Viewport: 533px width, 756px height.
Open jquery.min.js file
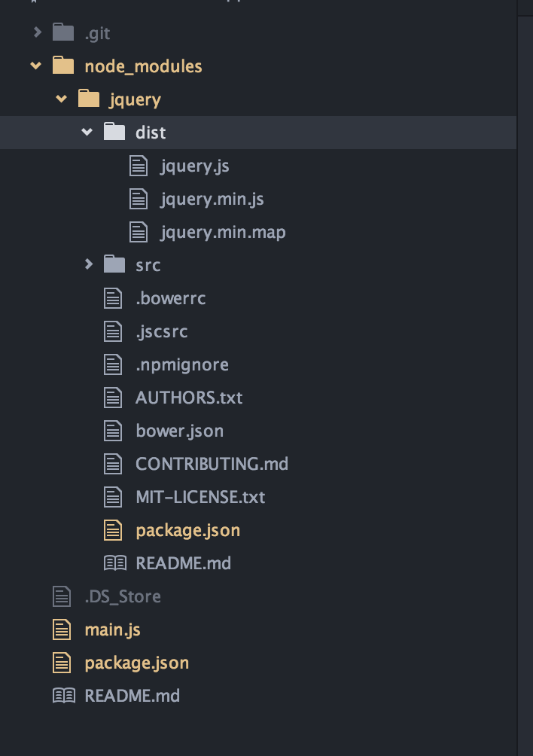click(212, 199)
